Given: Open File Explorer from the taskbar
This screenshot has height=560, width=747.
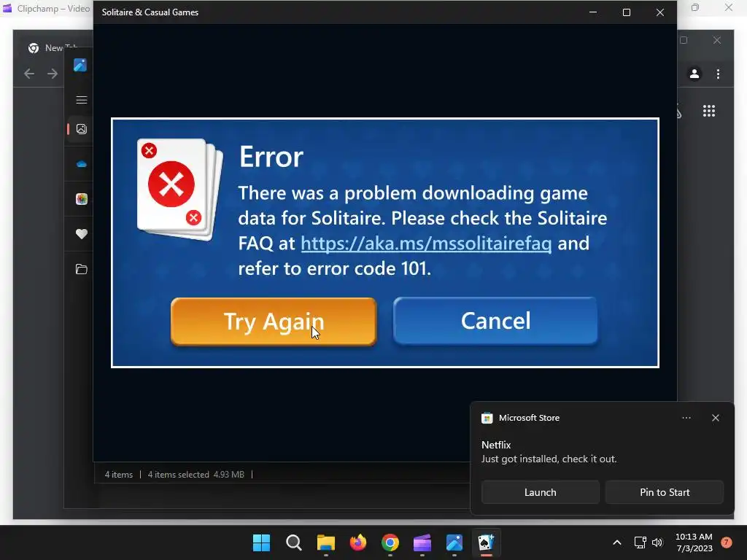Looking at the screenshot, I should click(326, 542).
